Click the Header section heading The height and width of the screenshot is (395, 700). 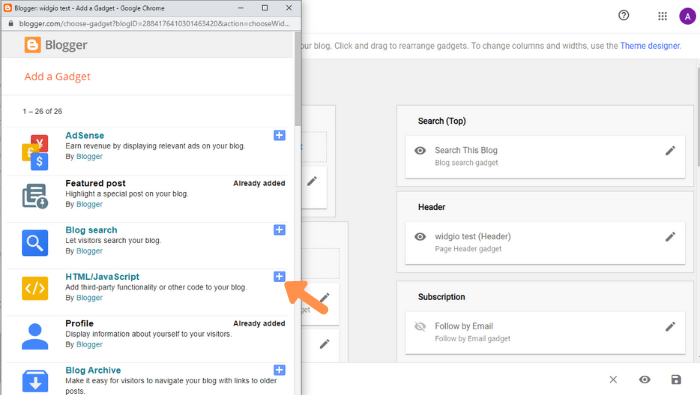point(432,207)
